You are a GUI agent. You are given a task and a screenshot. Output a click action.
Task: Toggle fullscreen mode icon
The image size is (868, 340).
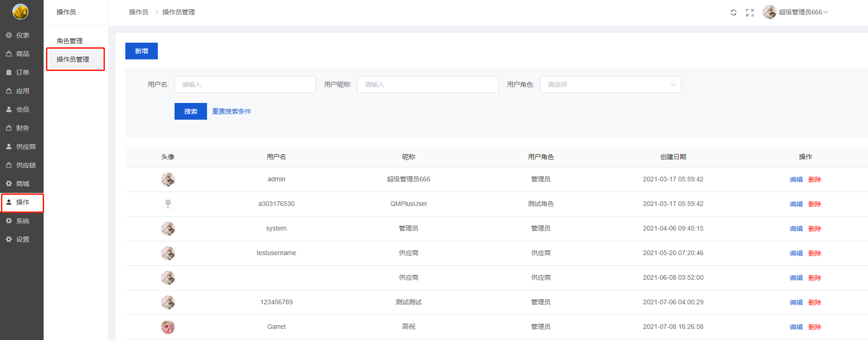[x=750, y=13]
